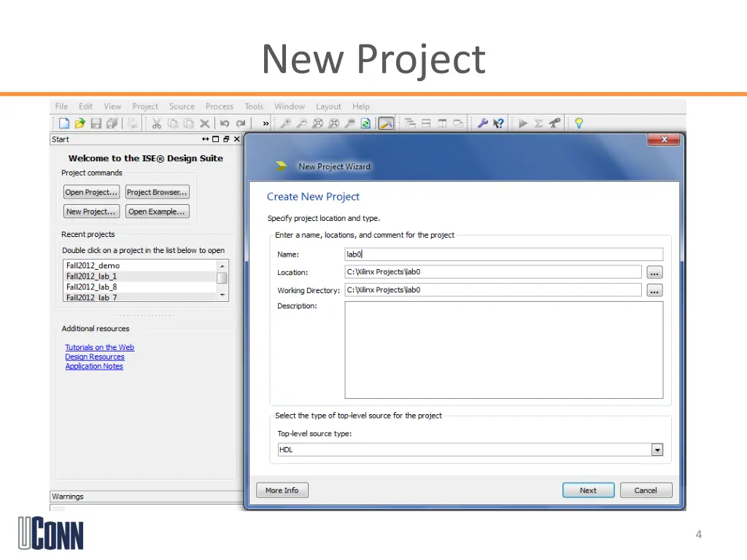Select Fall2012_demo in recent projects
Screen dimensions: 747x560
point(140,265)
